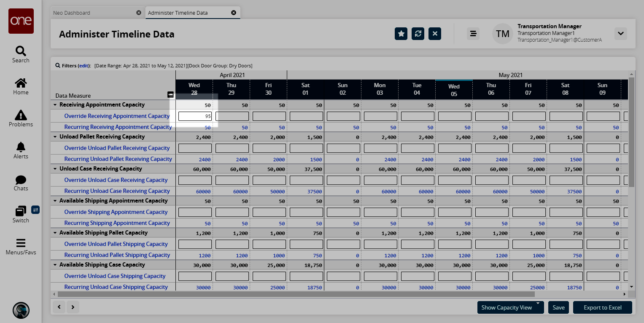644x323 pixels.
Task: Open the Alerts bell icon
Action: point(21,147)
